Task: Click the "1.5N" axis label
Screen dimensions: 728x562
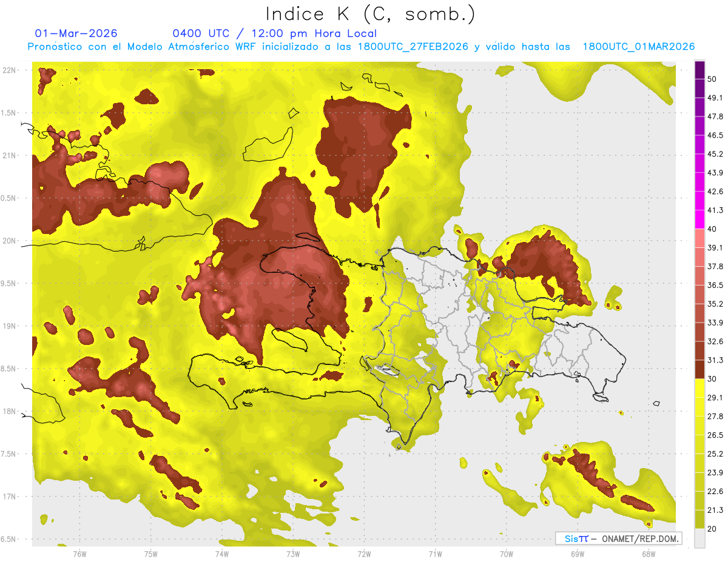Action: pos(8,113)
